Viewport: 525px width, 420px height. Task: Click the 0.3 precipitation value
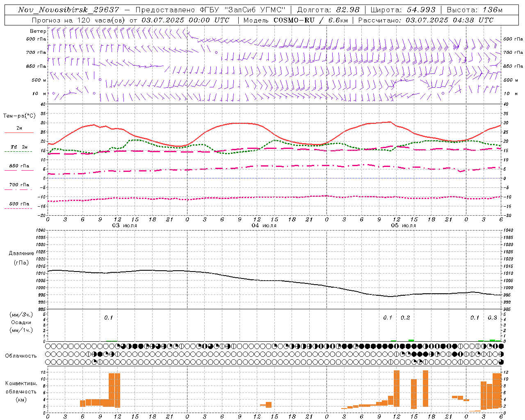click(x=492, y=318)
